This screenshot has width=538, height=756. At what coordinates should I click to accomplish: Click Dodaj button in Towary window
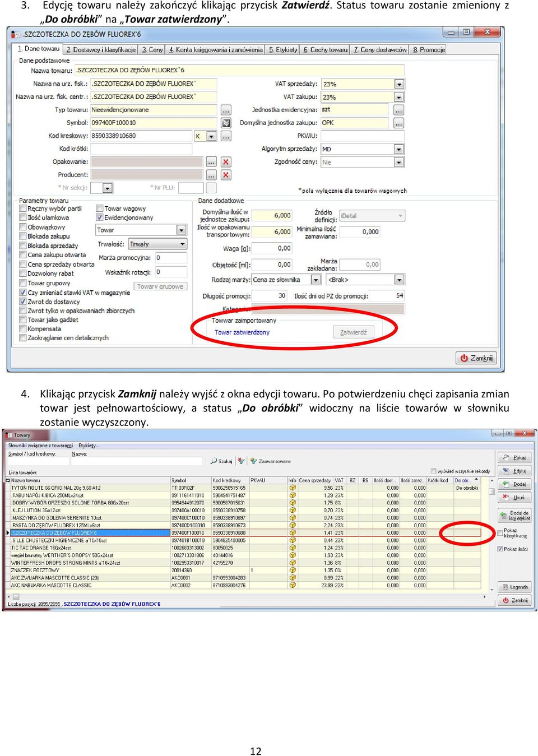point(514,484)
